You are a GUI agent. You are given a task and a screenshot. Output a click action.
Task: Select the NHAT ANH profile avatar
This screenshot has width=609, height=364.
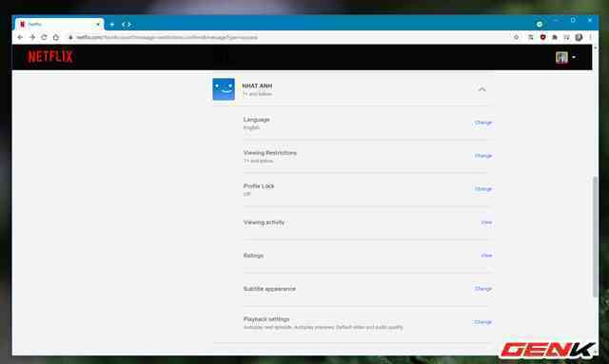click(224, 89)
